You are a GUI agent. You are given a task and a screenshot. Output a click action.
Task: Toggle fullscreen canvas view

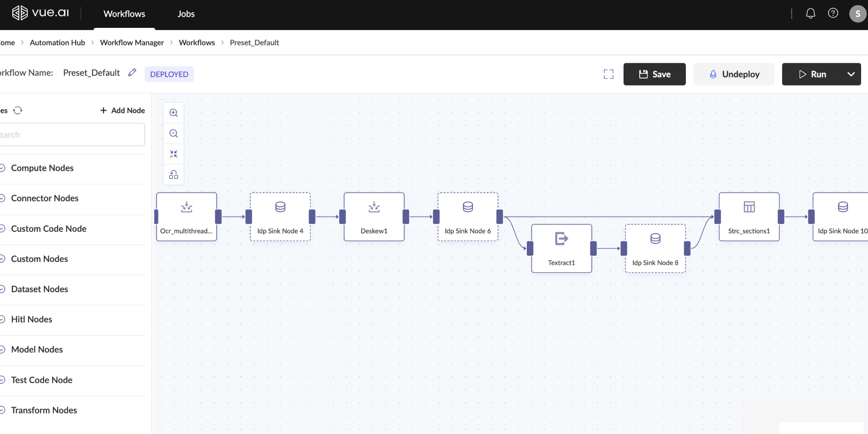609,75
